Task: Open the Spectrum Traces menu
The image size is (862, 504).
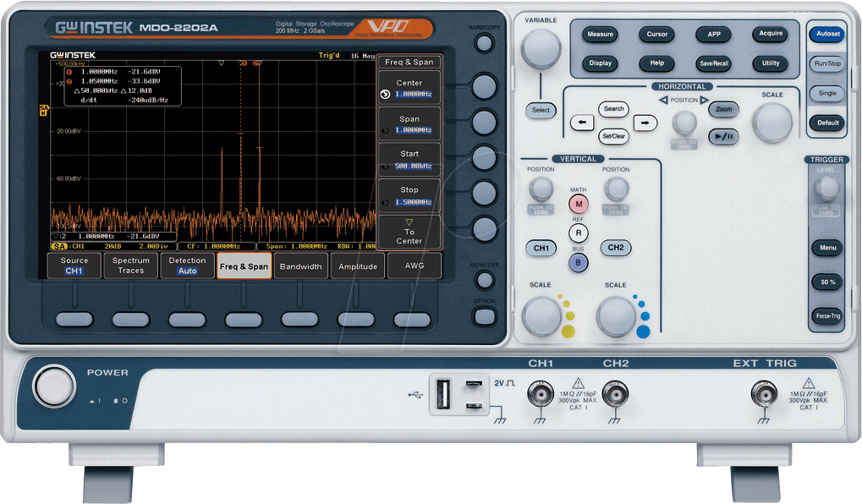Action: pyautogui.click(x=130, y=266)
